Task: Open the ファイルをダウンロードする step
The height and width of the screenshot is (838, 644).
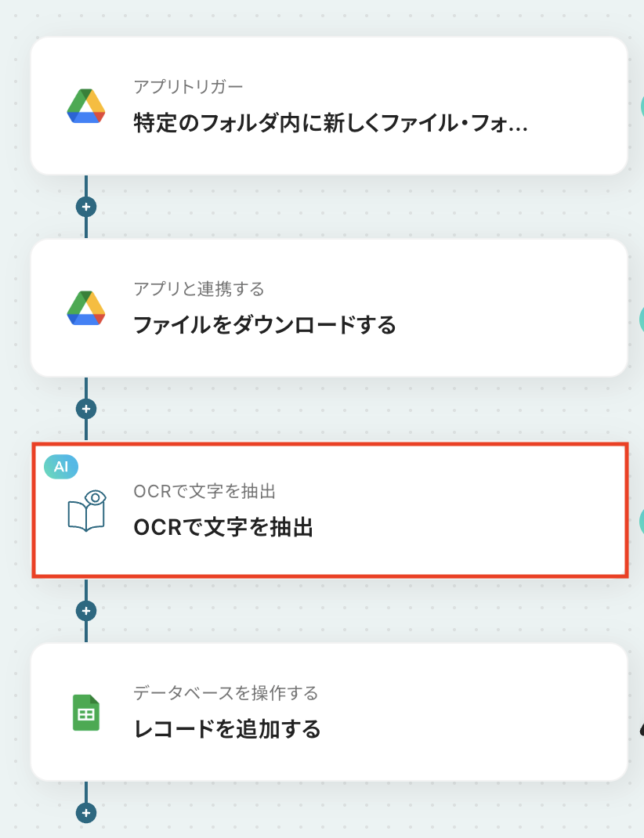Action: click(329, 308)
